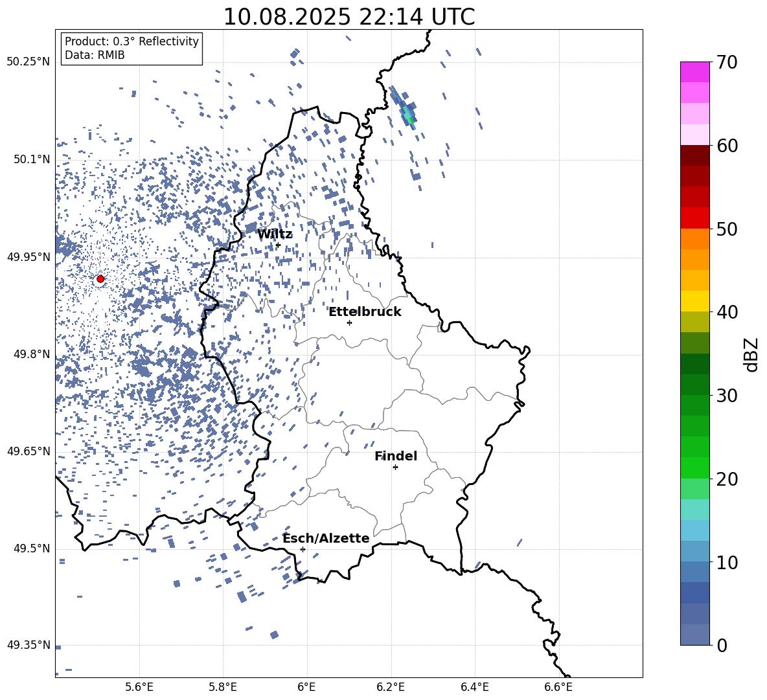This screenshot has width=767, height=700.
Task: Click the red radar location dot
Action: click(100, 279)
